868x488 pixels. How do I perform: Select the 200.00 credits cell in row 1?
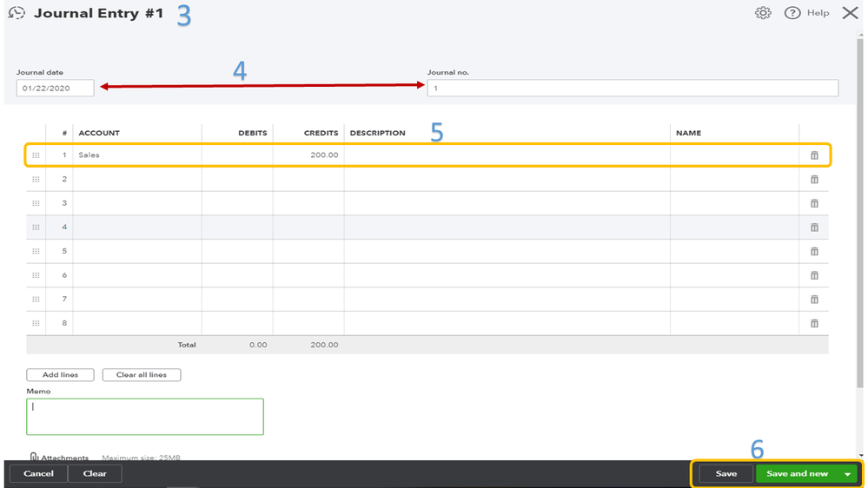point(308,155)
